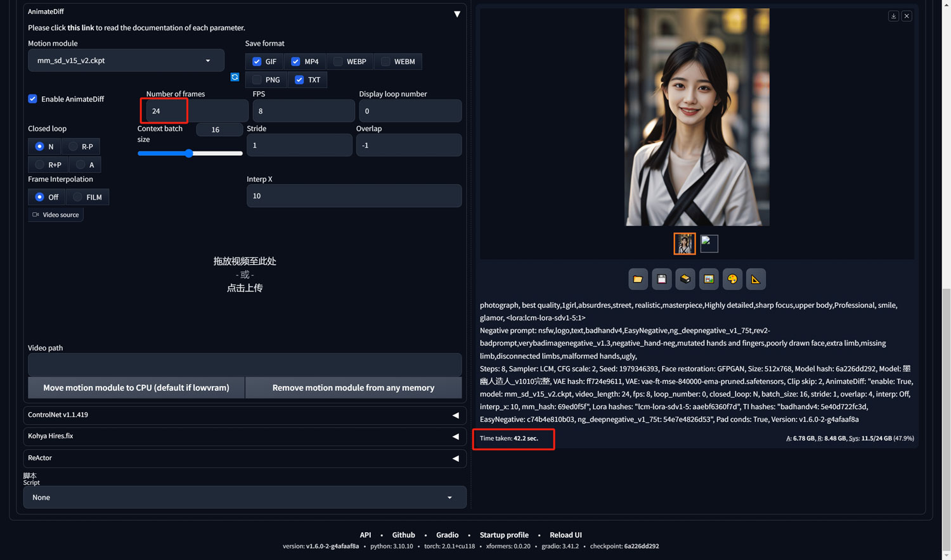Download results as zip via the archive icon

click(685, 279)
